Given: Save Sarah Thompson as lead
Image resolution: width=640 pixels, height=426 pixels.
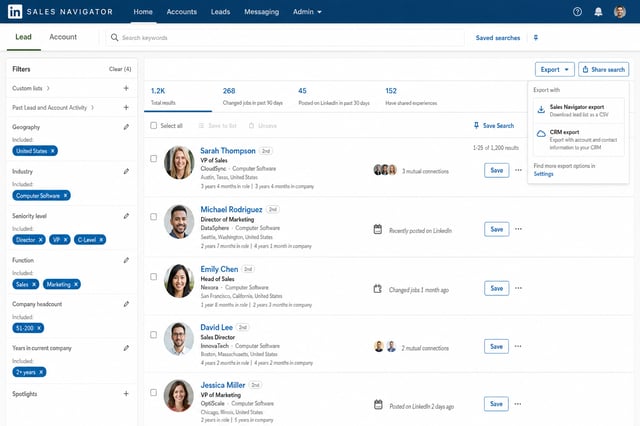Looking at the screenshot, I should (x=497, y=170).
